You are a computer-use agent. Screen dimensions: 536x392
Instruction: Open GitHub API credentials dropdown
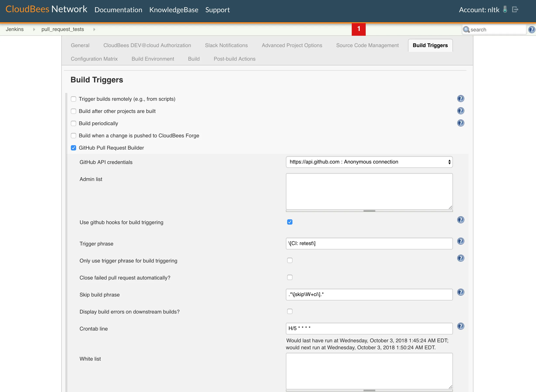(x=369, y=162)
